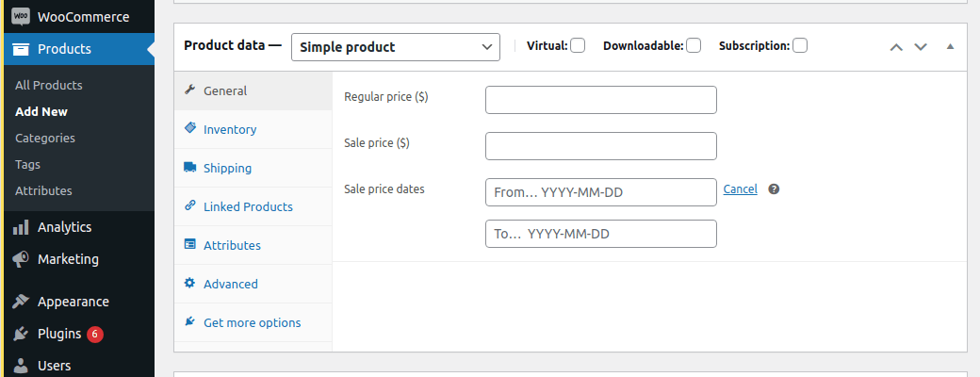Image resolution: width=980 pixels, height=377 pixels.
Task: Click the General tab wrench icon
Action: [x=190, y=90]
